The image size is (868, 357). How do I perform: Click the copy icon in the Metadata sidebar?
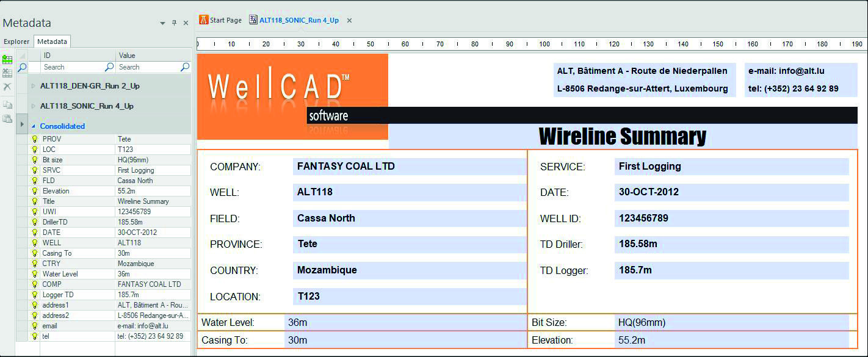[7, 103]
